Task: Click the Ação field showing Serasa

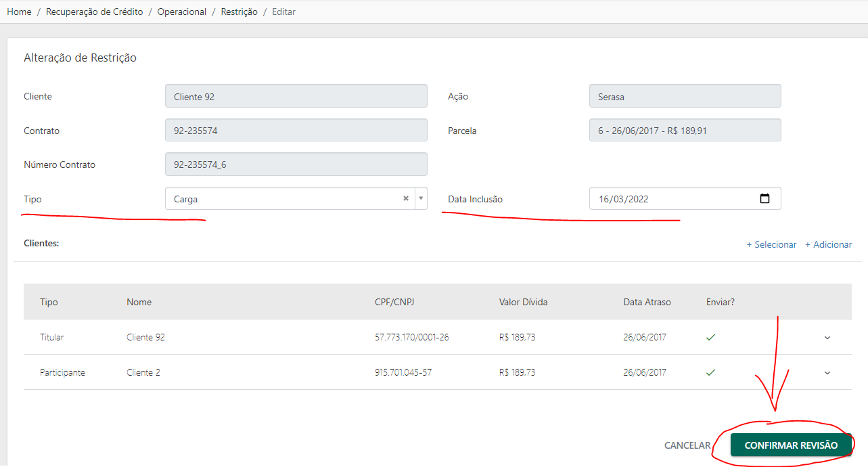Action: coord(685,96)
